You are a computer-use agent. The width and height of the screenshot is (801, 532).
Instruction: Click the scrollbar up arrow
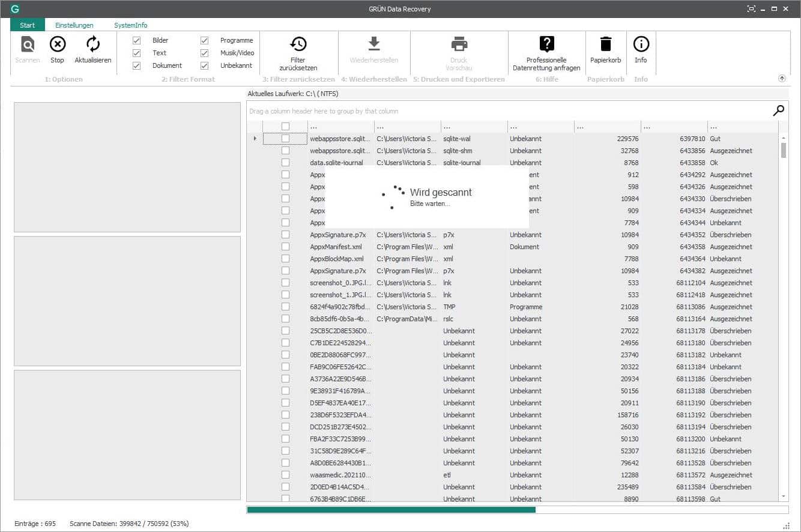(783, 138)
